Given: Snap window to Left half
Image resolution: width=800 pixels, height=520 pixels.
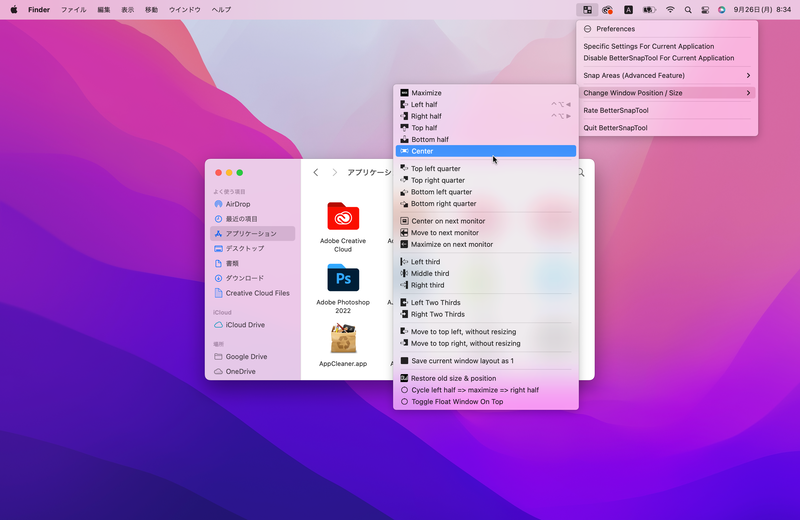Looking at the screenshot, I should click(x=486, y=104).
